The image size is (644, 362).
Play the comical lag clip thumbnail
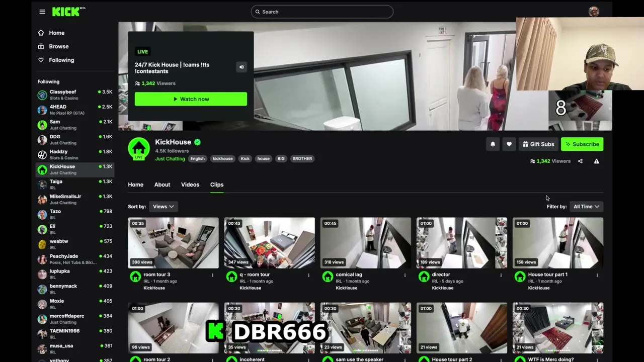pyautogui.click(x=365, y=243)
